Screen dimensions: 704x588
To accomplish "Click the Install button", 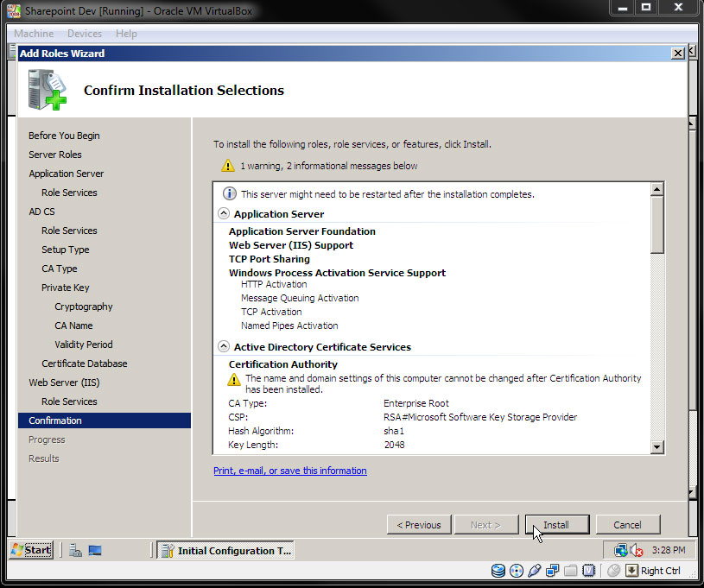I will pyautogui.click(x=557, y=525).
